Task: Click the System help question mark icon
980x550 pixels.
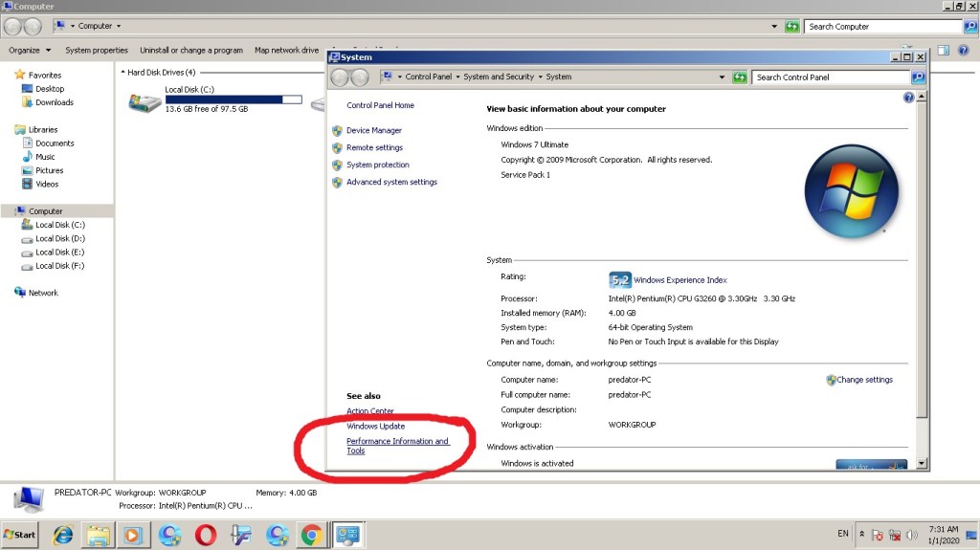Action: (908, 99)
